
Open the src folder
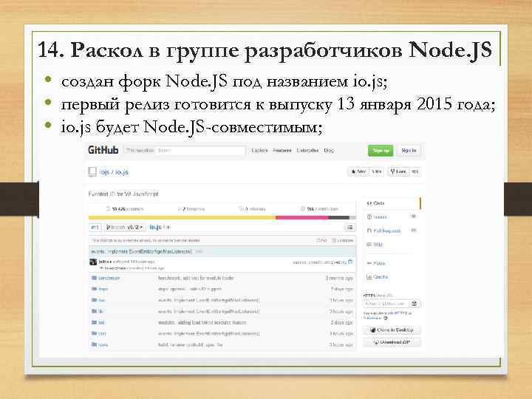[101, 323]
